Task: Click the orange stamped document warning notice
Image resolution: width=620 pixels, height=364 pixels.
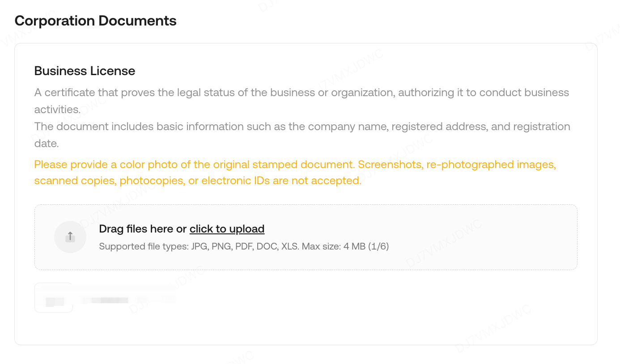Action: 295,165
